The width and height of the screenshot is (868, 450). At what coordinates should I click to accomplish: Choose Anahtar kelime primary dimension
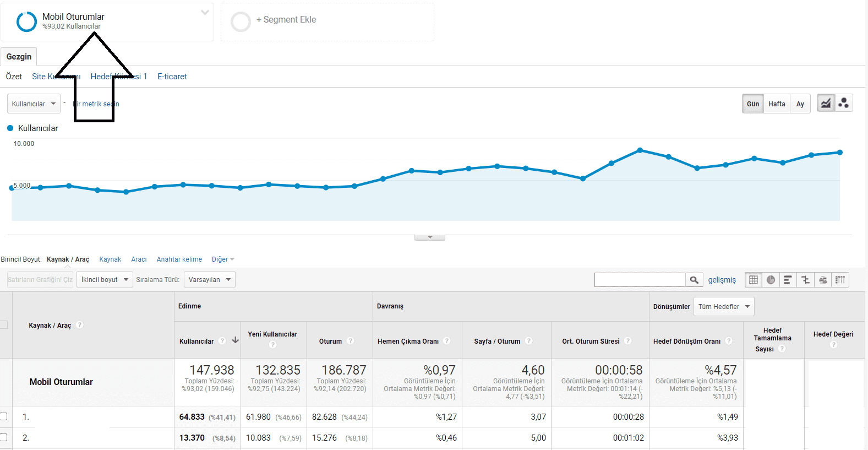click(x=179, y=259)
